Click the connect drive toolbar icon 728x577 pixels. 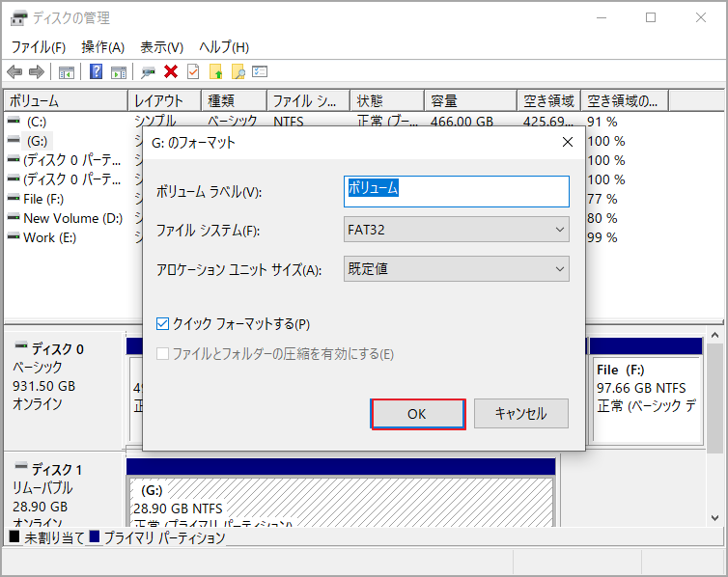click(x=148, y=71)
